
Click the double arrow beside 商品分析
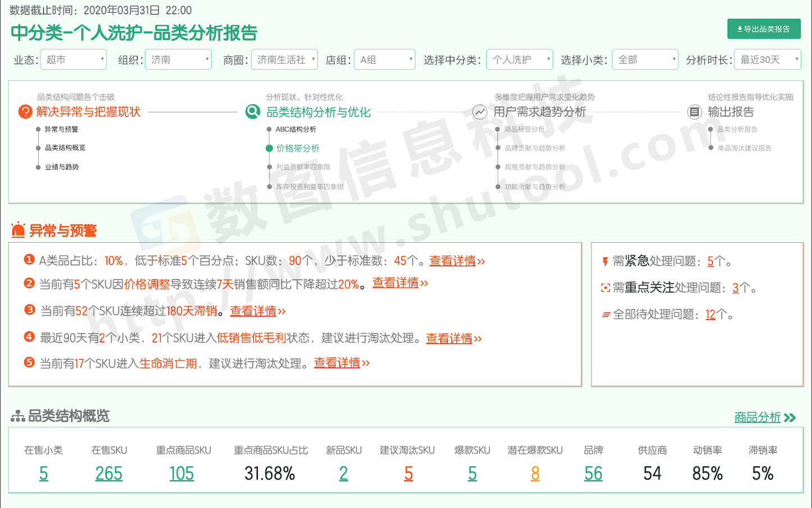[790, 418]
